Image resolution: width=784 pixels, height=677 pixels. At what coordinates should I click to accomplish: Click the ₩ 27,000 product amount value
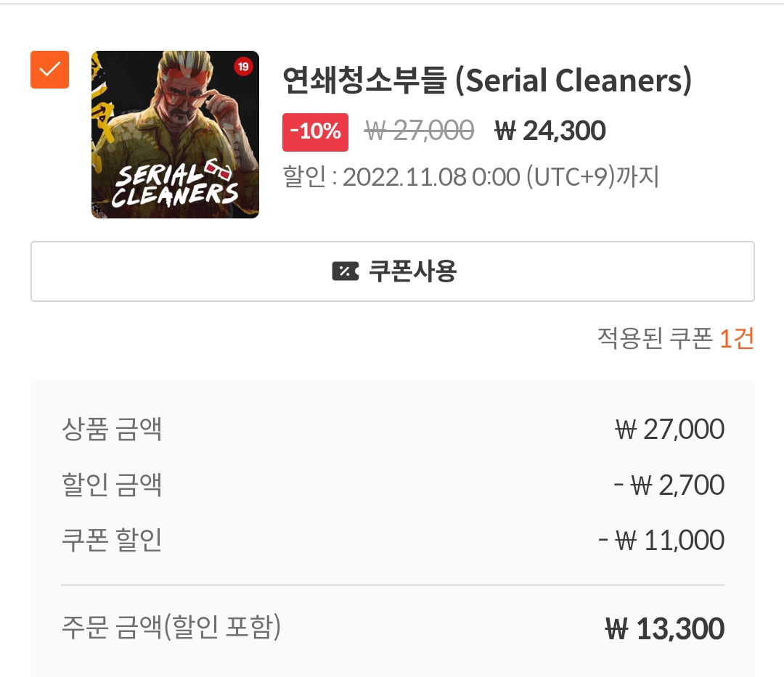point(669,430)
